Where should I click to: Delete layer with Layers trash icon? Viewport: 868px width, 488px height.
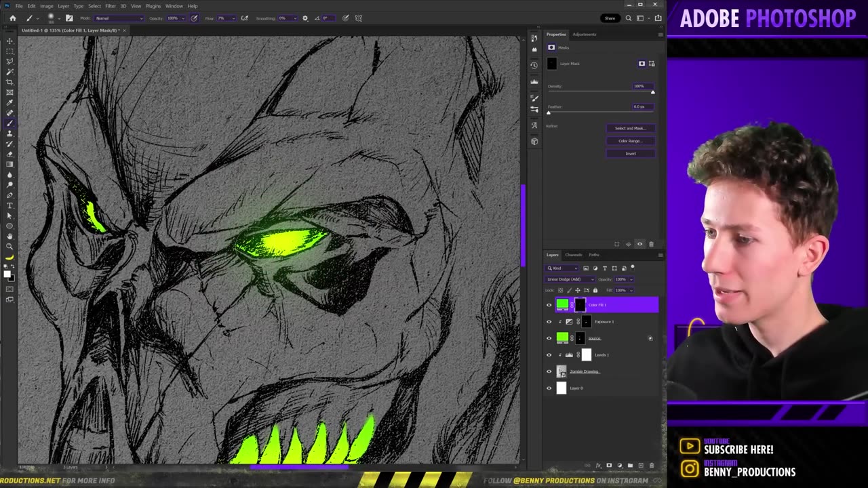tap(652, 466)
